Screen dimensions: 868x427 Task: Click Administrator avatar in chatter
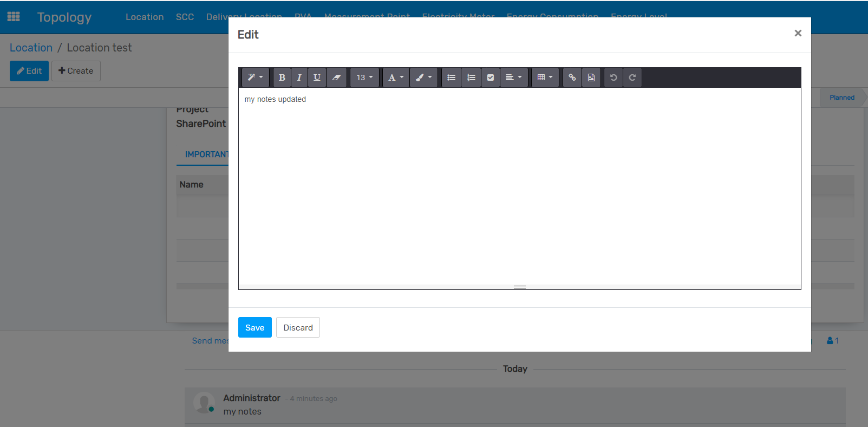click(204, 403)
